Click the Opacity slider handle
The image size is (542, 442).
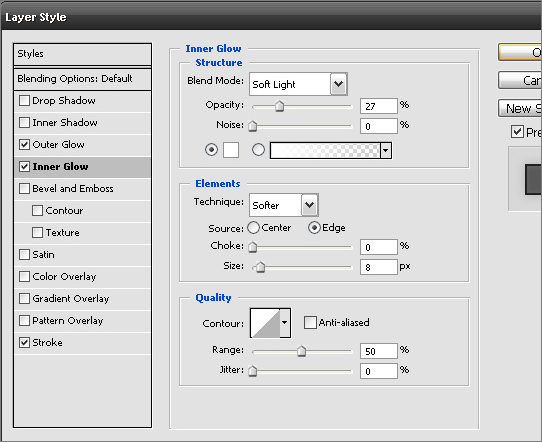pos(279,106)
